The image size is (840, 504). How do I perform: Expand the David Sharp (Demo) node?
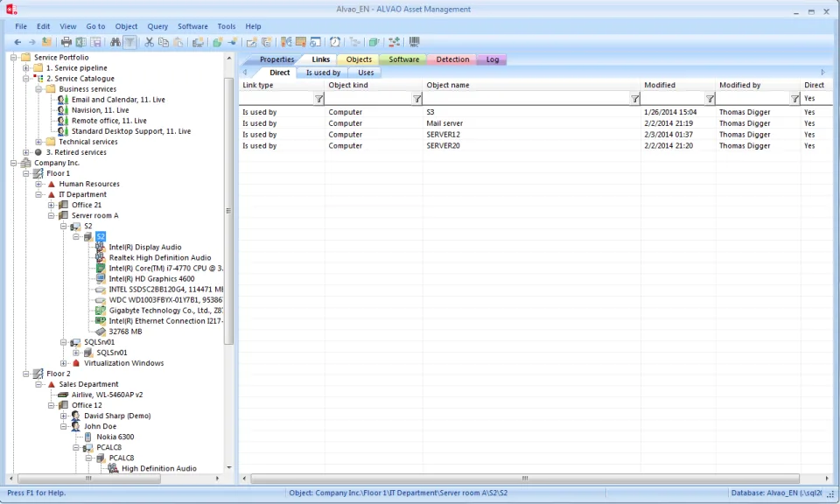[x=64, y=416]
